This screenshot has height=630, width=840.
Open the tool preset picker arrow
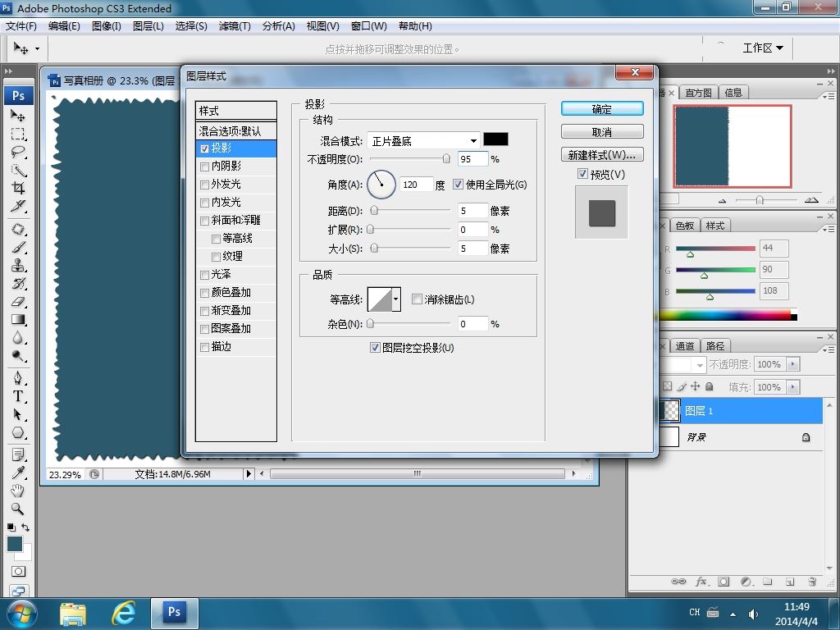(x=37, y=48)
